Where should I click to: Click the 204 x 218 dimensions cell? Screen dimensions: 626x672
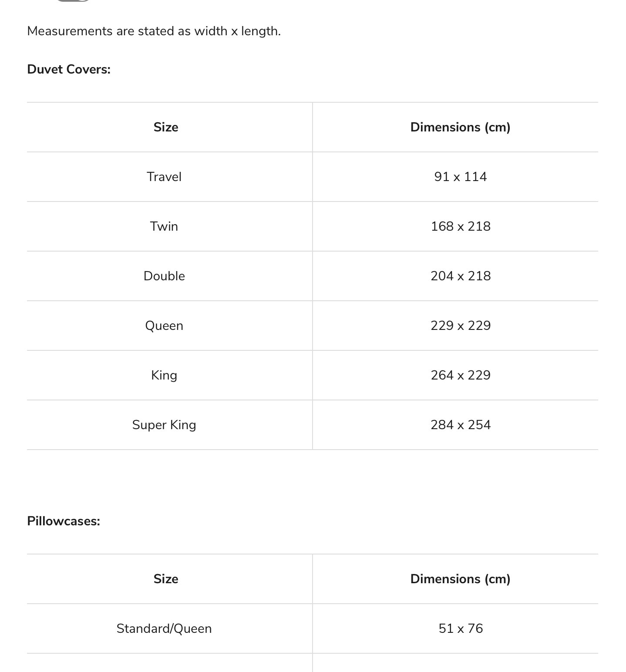[x=460, y=276]
